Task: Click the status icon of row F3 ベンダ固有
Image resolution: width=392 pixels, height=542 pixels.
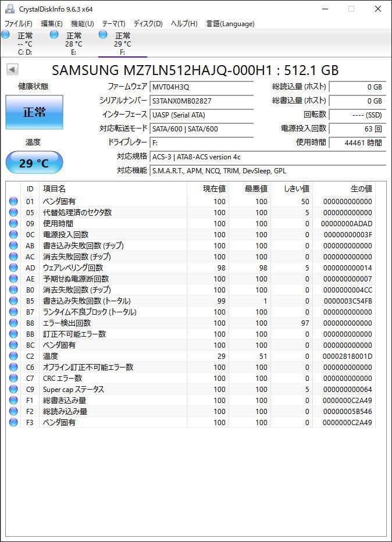Action: (x=13, y=422)
